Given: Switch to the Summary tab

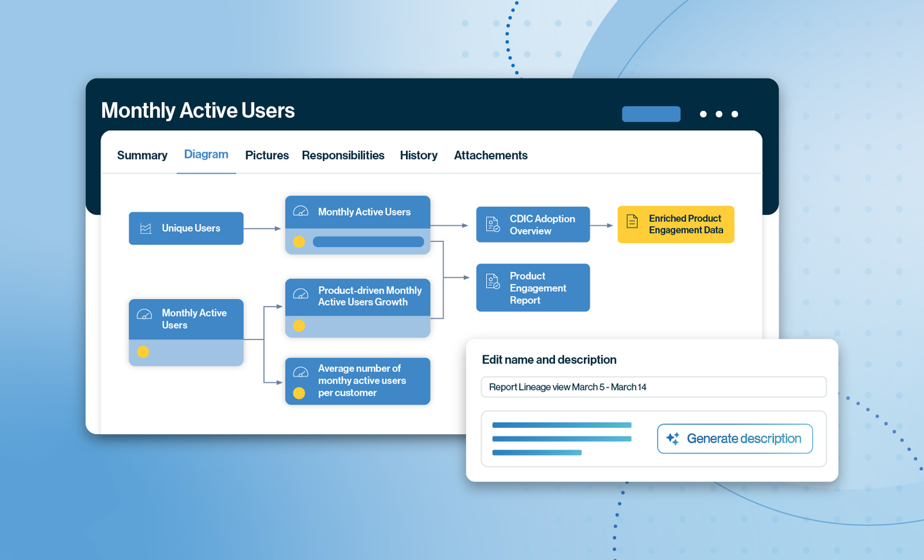Looking at the screenshot, I should point(142,155).
